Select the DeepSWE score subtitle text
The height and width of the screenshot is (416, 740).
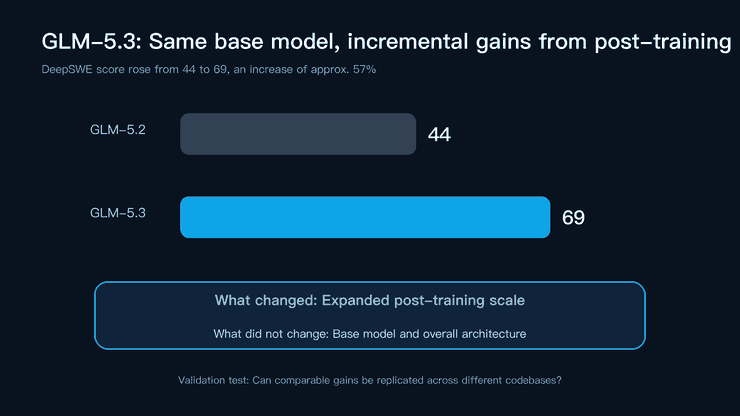pyautogui.click(x=209, y=69)
